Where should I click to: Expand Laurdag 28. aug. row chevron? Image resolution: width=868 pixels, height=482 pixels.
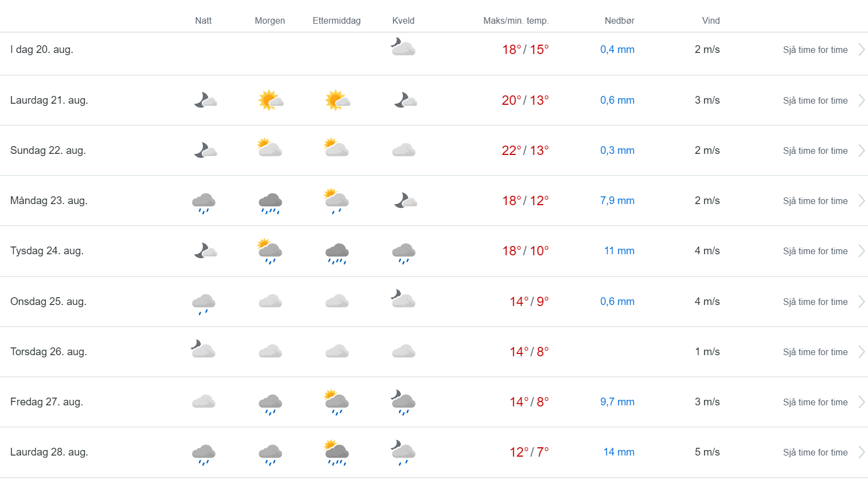[861, 452]
